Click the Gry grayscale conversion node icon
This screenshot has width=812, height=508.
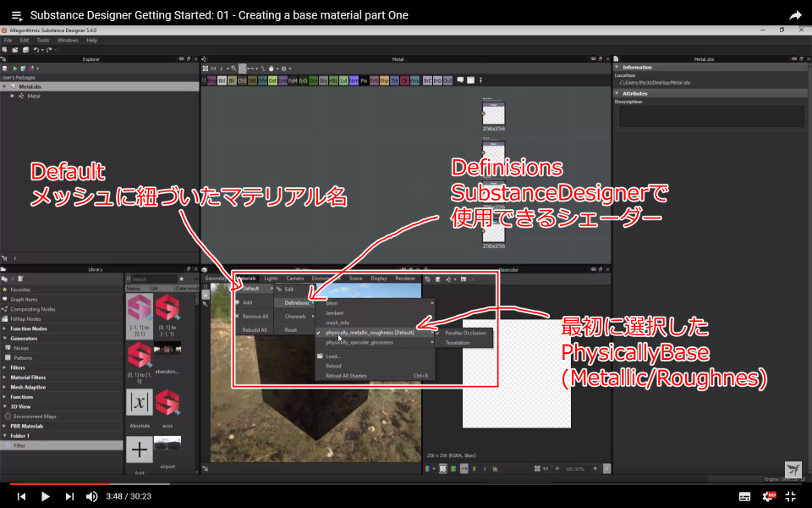click(x=323, y=81)
